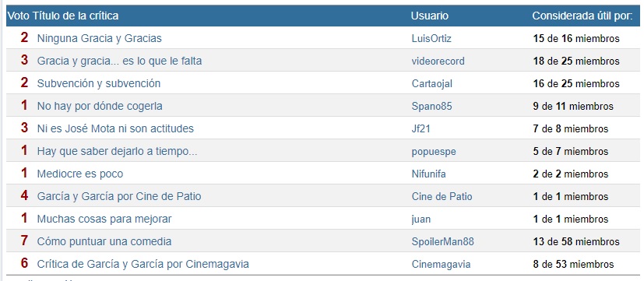644x281 pixels.
Task: Click the Considerada útil por column header
Action: tap(582, 16)
